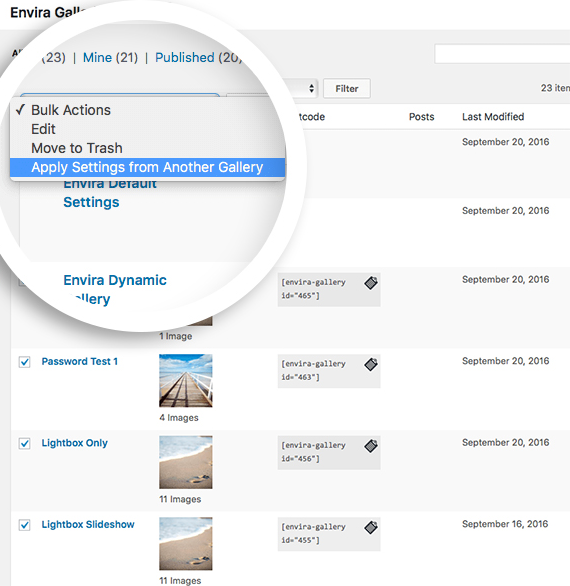Image resolution: width=570 pixels, height=586 pixels.
Task: Click Lightbox Only beach thumbnail
Action: point(186,462)
